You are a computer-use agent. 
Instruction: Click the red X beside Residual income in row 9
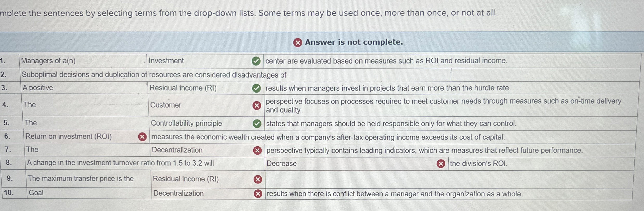pos(257,179)
